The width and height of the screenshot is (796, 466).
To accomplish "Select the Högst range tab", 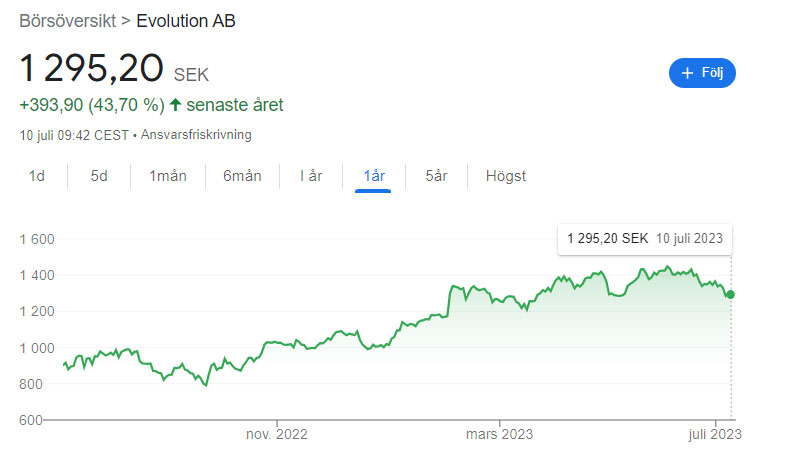I will [506, 176].
